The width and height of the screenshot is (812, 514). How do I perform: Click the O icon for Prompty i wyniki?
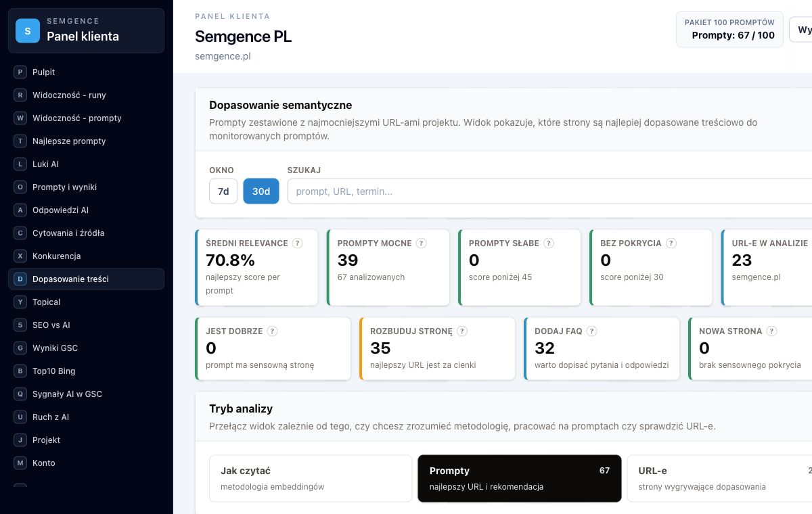(20, 187)
